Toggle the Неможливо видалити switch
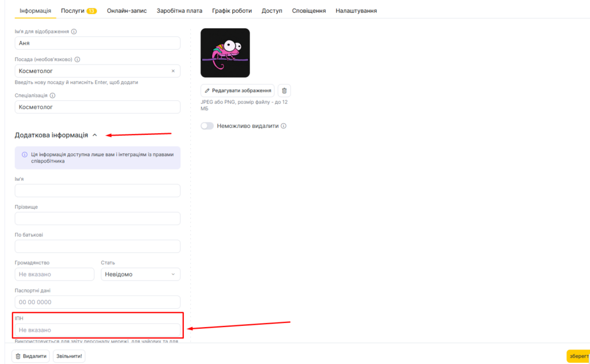The height and width of the screenshot is (364, 590). (x=207, y=126)
